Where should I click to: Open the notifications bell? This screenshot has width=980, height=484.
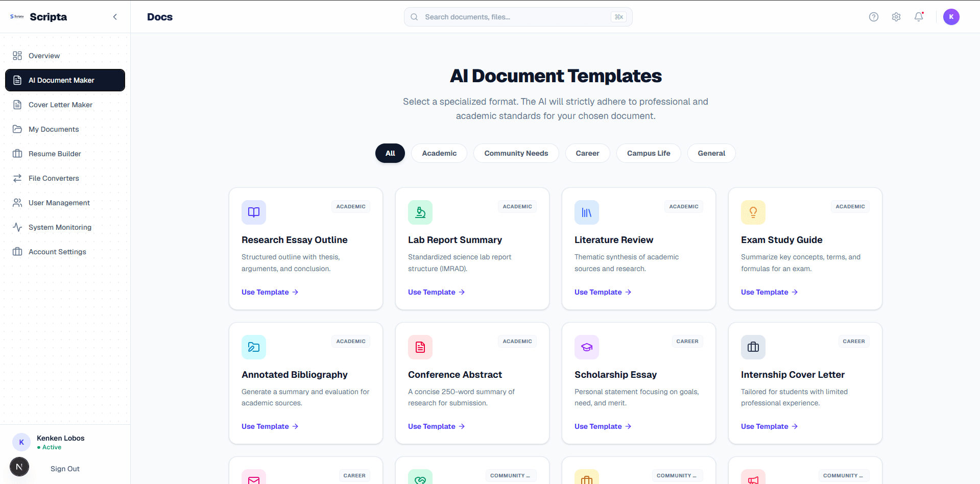[919, 17]
